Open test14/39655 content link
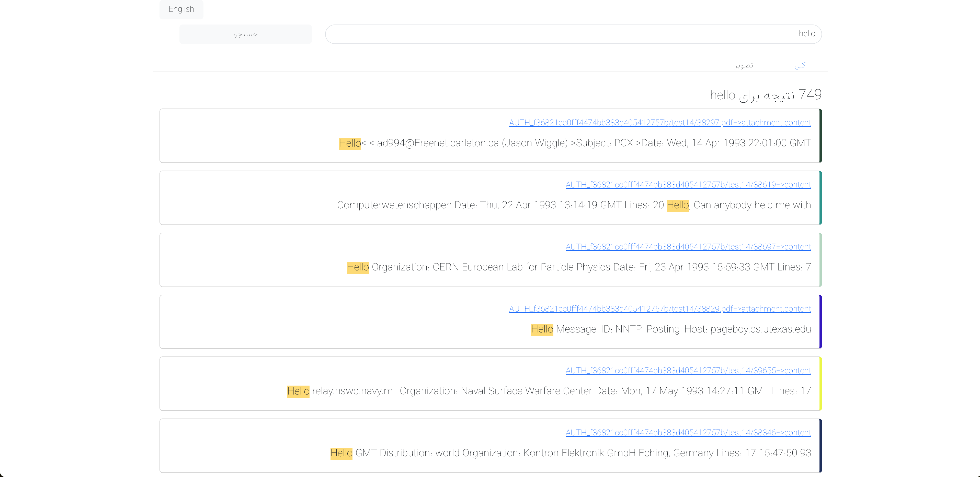Screen dimensions: 980x477 [688, 371]
